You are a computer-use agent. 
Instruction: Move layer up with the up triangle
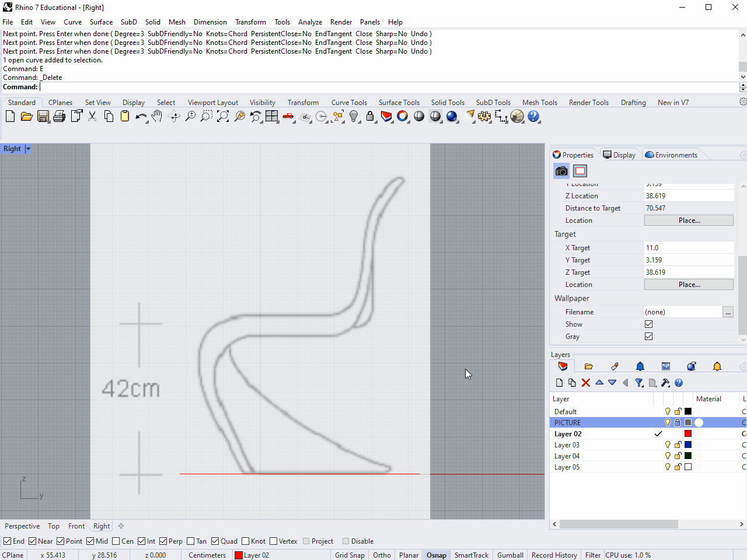click(x=599, y=383)
